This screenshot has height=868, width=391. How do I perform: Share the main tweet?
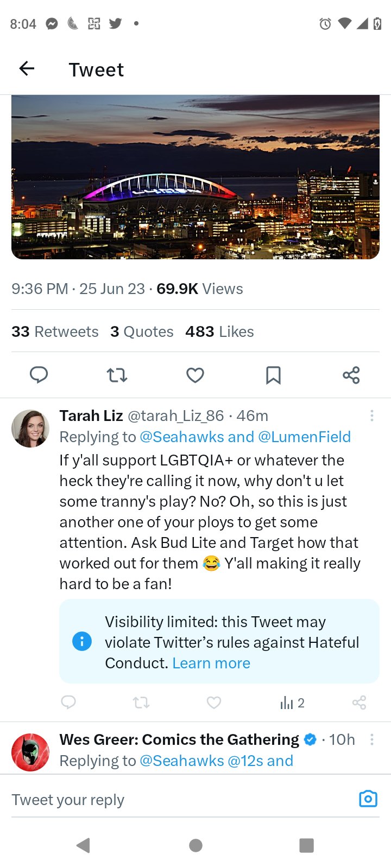[x=351, y=375]
